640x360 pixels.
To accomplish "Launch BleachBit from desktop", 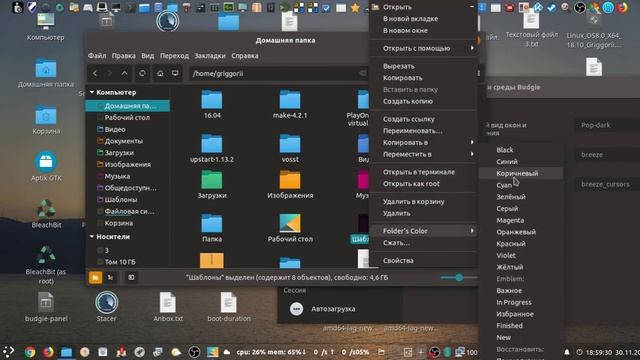I will point(46,213).
